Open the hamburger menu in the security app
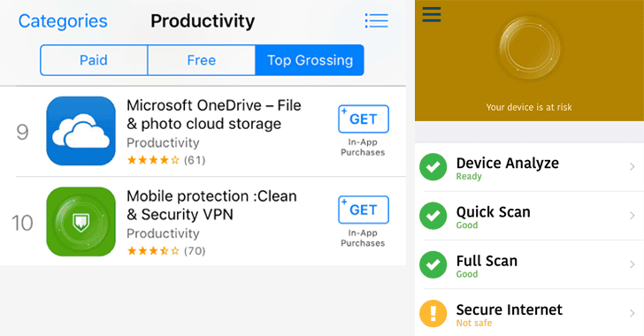The height and width of the screenshot is (336, 644). (432, 14)
